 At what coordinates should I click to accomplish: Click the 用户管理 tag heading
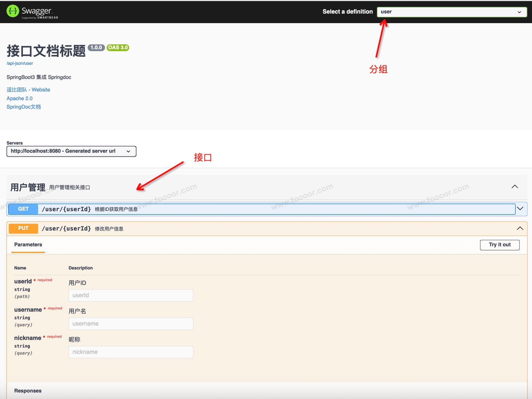tap(28, 187)
